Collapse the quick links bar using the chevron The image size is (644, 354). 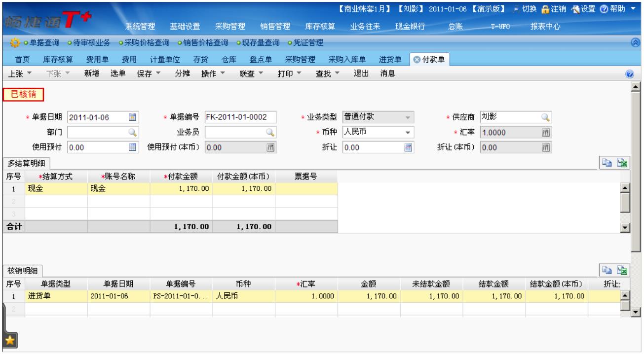[637, 42]
